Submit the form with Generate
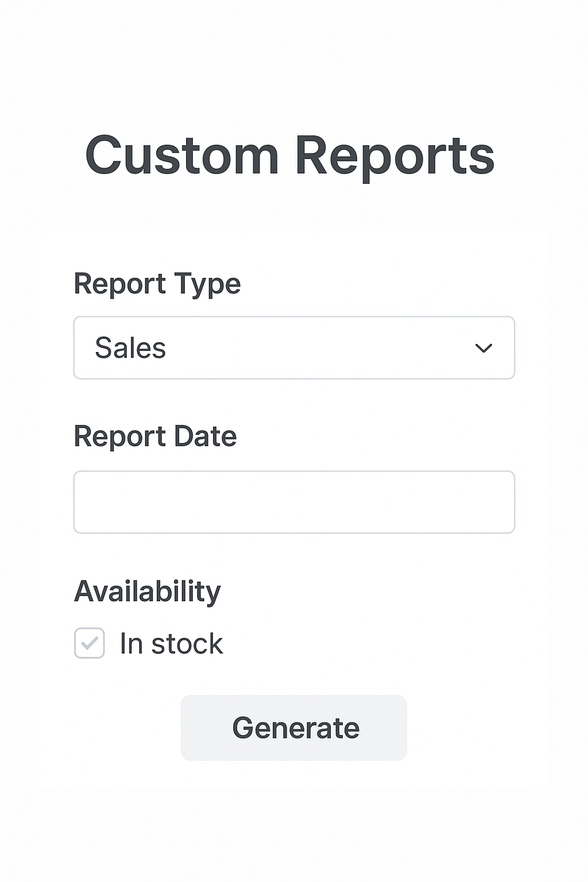 (x=294, y=728)
